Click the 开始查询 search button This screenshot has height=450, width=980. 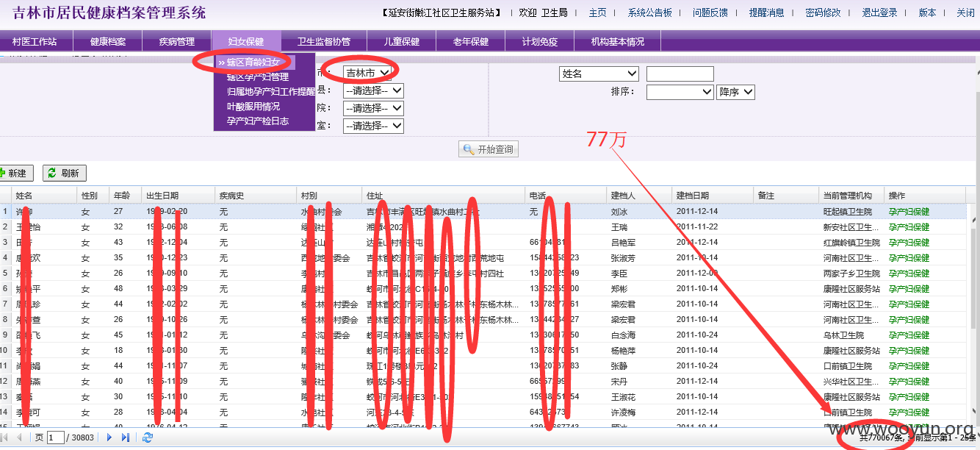click(x=489, y=149)
